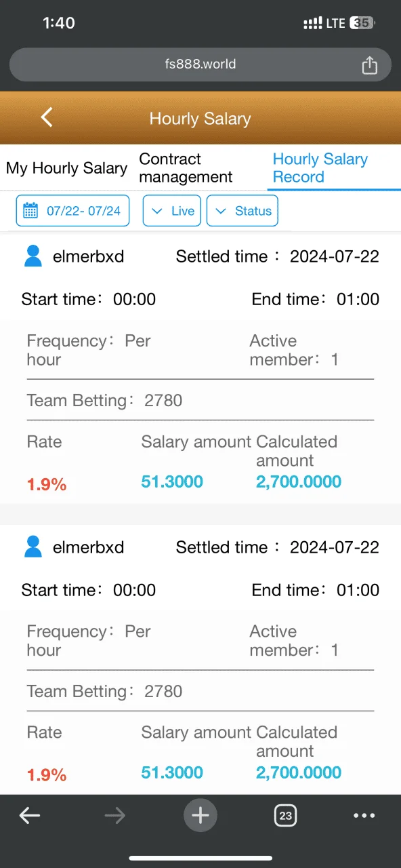Tap the back chevron in Hourly Salary header
This screenshot has width=401, height=868.
tap(46, 117)
